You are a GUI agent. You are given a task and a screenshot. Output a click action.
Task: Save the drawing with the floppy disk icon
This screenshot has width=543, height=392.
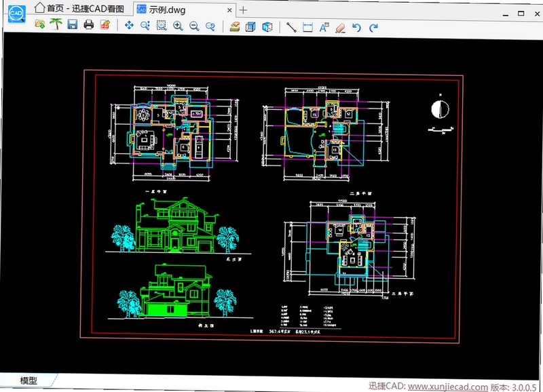[73, 24]
